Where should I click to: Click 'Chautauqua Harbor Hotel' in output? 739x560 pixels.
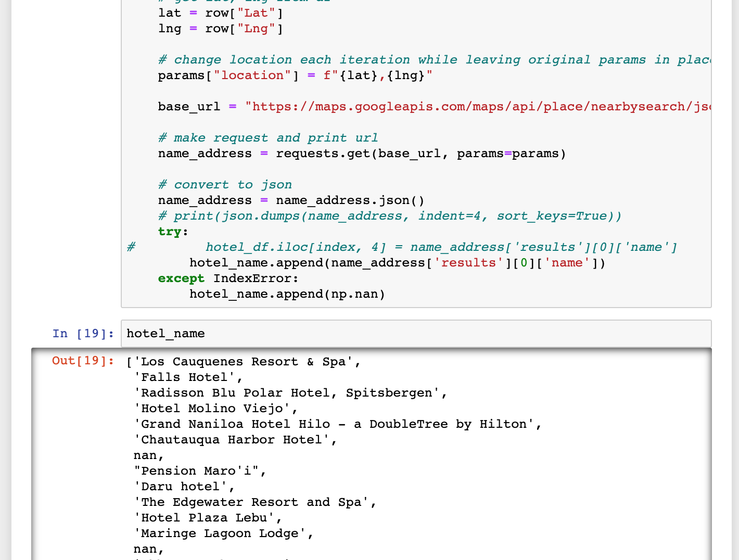(x=232, y=440)
